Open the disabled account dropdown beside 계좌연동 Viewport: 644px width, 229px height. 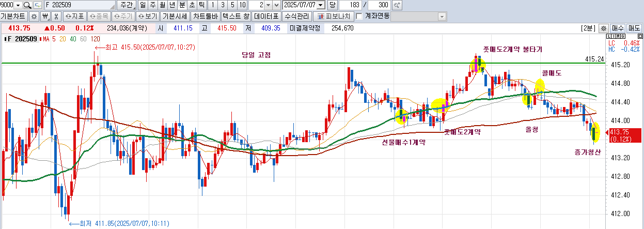pos(442,16)
